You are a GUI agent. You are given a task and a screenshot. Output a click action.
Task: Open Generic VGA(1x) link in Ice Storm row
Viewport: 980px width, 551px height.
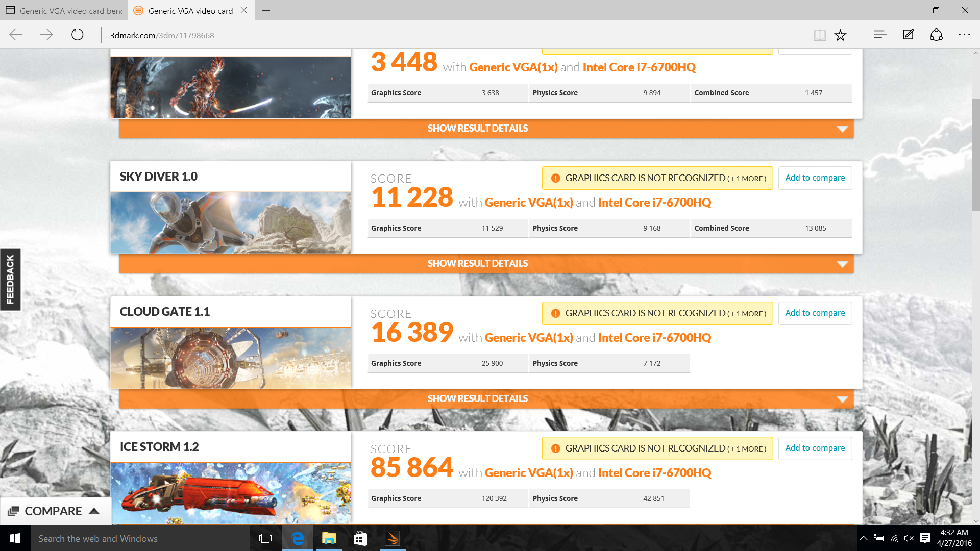pos(529,473)
